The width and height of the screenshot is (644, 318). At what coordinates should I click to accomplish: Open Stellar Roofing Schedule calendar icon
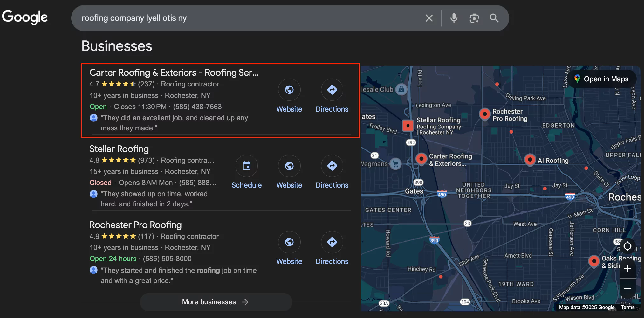247,166
